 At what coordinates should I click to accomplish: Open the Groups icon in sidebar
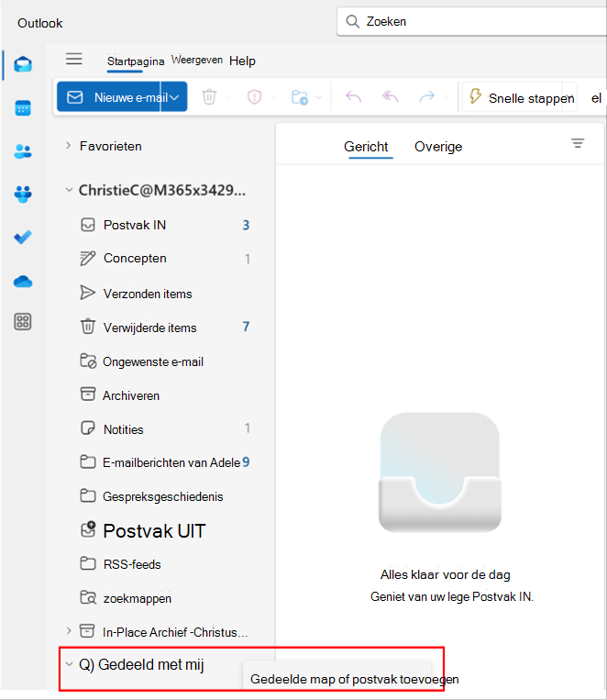pos(23,194)
